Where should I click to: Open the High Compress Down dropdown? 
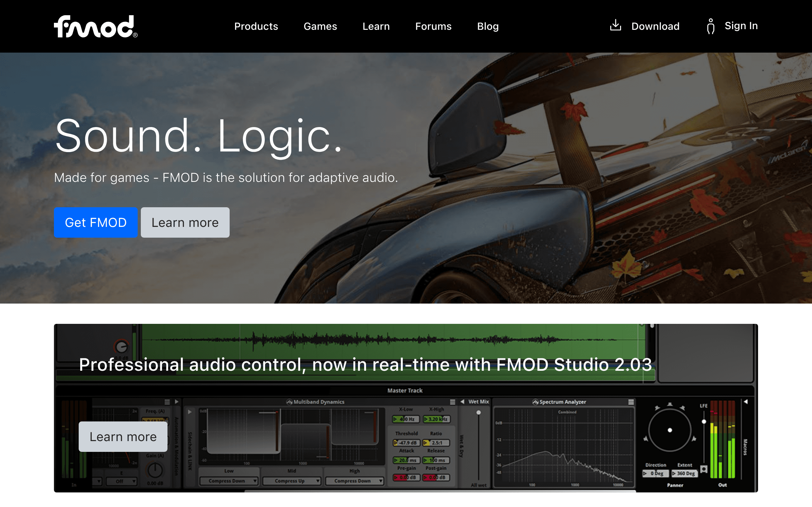tap(354, 481)
